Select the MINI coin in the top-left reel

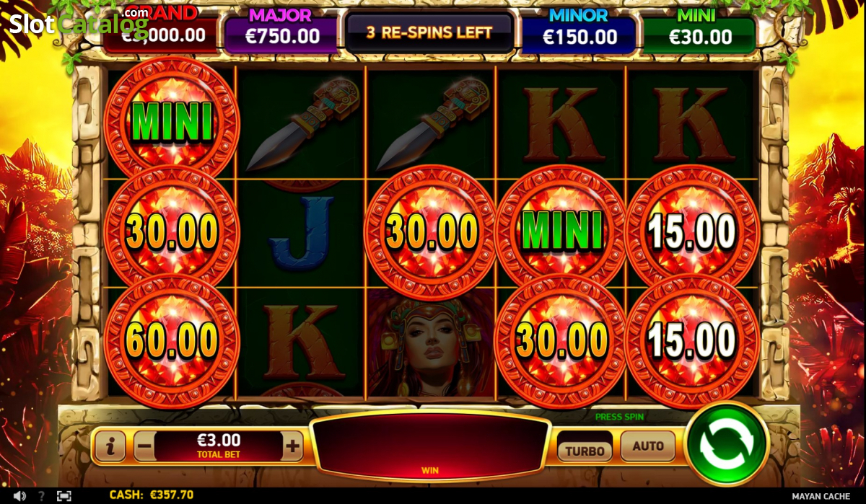[x=172, y=121]
